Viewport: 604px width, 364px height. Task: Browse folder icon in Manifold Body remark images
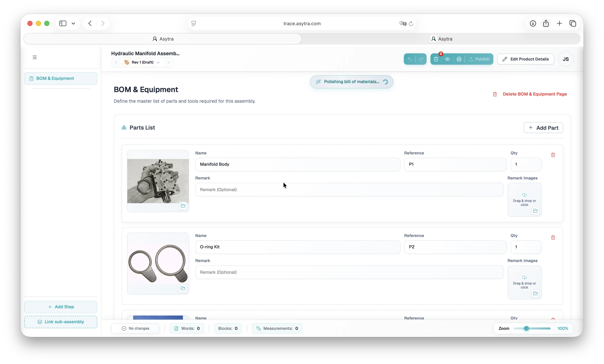(x=535, y=211)
